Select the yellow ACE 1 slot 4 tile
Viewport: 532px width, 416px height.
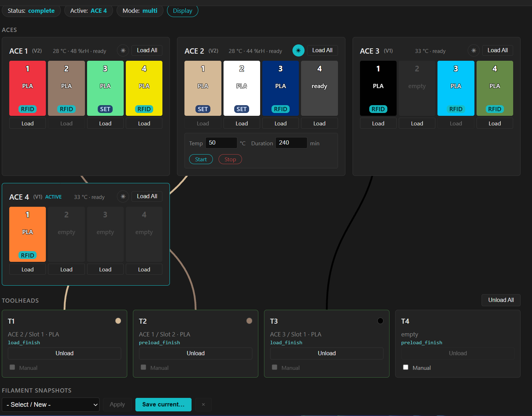point(144,88)
